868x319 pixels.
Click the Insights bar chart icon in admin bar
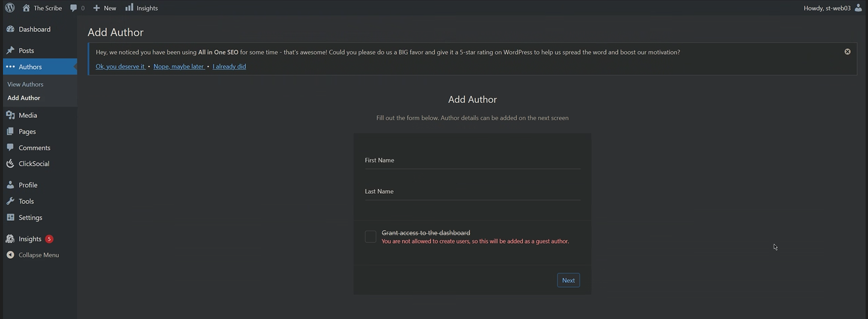coord(129,7)
